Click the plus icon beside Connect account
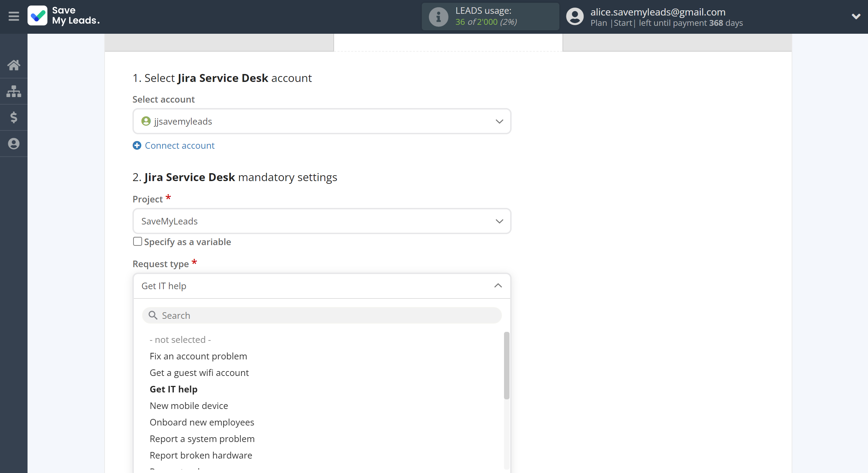This screenshot has height=473, width=868. [137, 146]
